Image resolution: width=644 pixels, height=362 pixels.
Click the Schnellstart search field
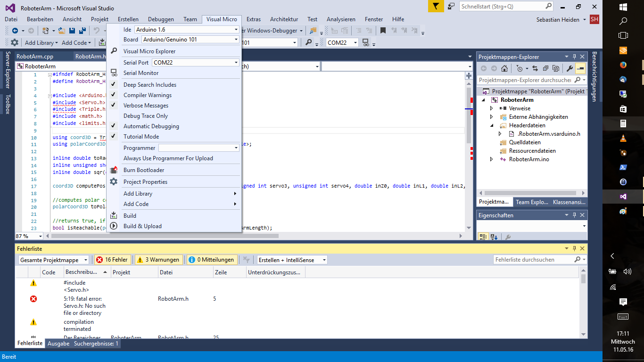(x=506, y=7)
